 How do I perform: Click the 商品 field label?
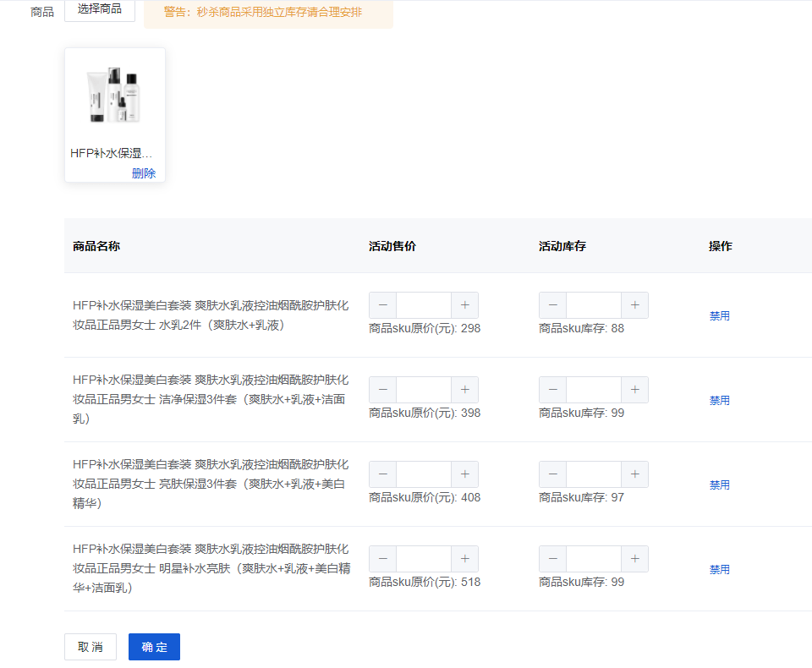point(42,12)
